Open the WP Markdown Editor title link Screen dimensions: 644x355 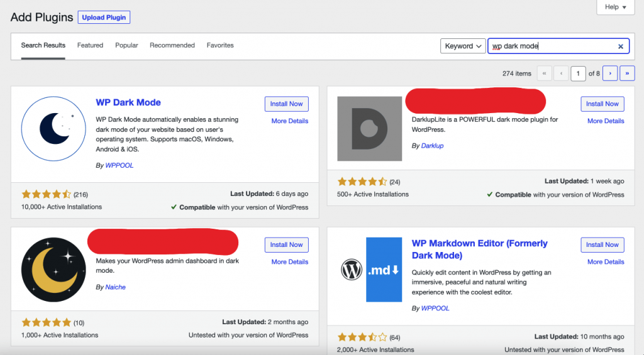(479, 249)
